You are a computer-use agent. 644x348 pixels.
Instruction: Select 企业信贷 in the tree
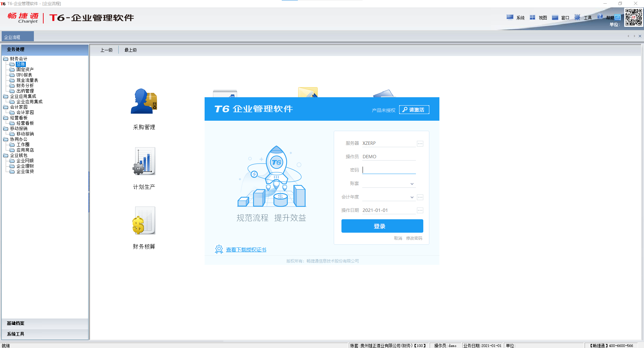coord(25,171)
